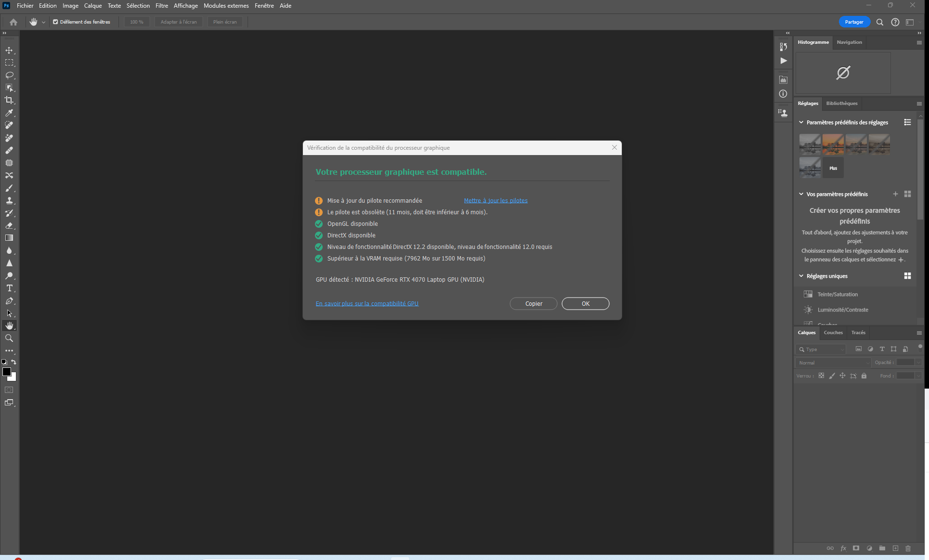Select the Move tool
This screenshot has height=560, width=929.
(9, 50)
